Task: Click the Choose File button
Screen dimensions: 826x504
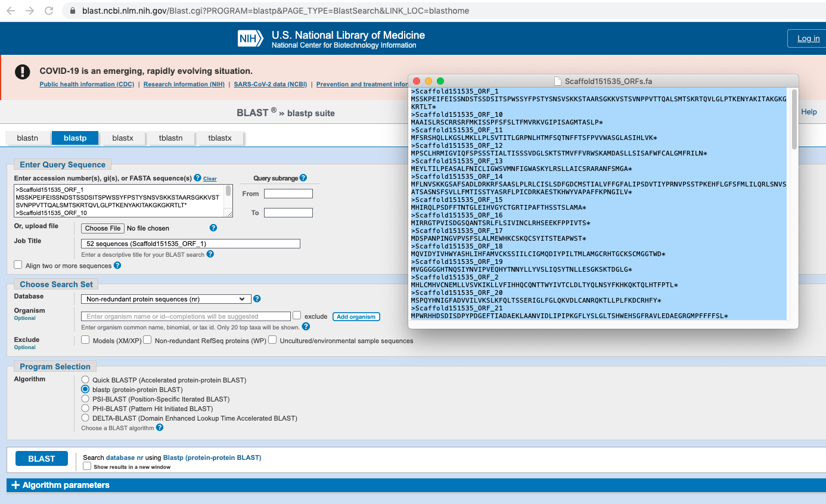Action: (x=103, y=228)
